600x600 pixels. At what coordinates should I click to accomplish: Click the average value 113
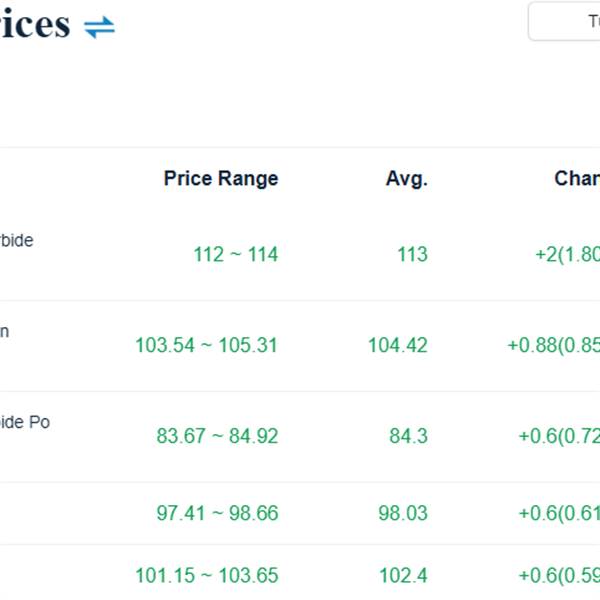tap(412, 254)
